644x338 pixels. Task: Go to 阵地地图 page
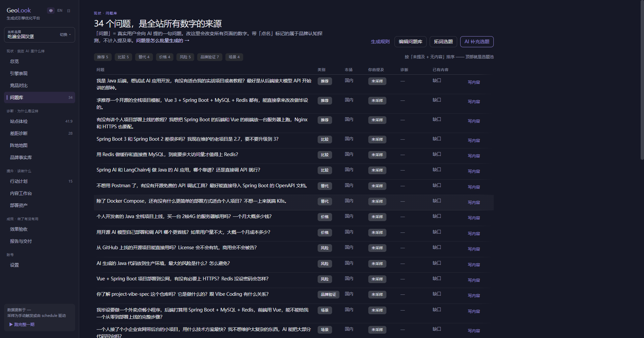[x=40, y=145]
